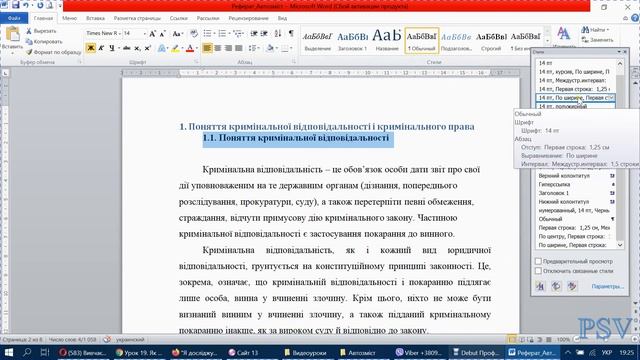Image resolution: width=640 pixels, height=360 pixels.
Task: Open the Файл tab
Action: [14, 18]
